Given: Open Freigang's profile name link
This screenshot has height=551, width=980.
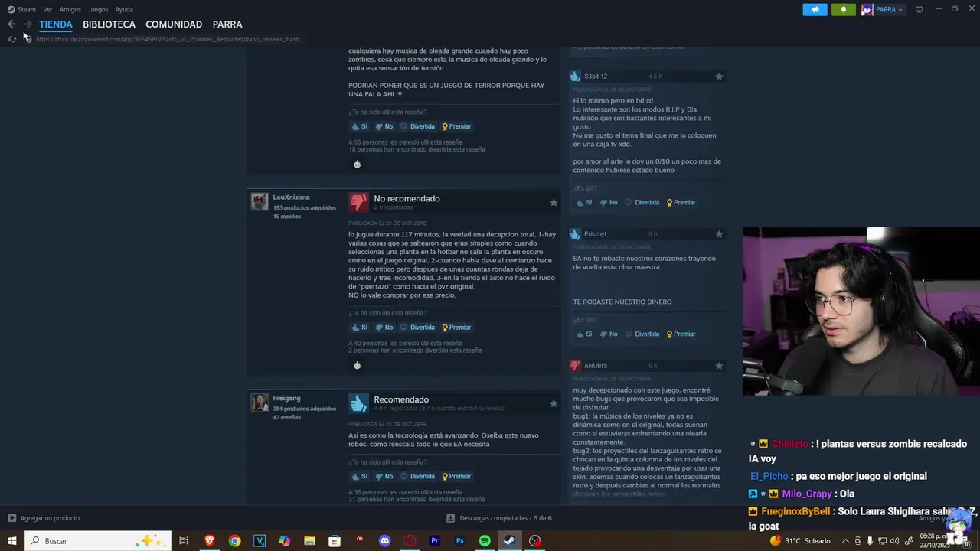Looking at the screenshot, I should (286, 399).
